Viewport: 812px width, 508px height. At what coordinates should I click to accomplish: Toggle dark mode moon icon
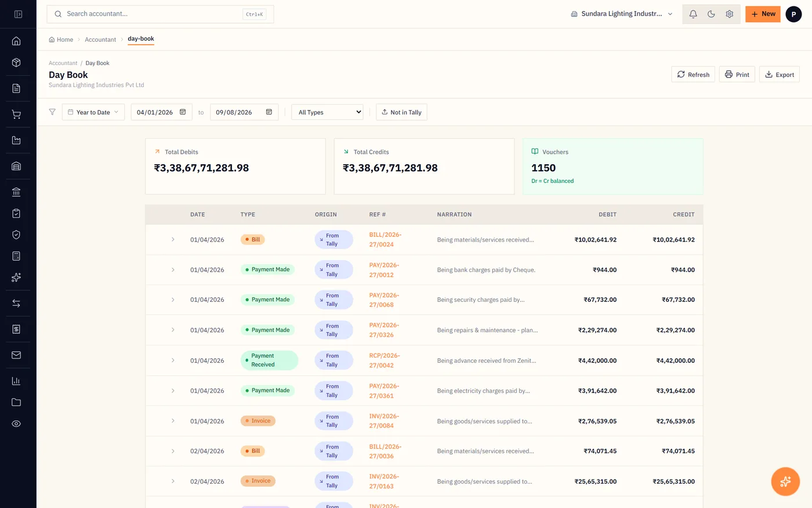711,14
